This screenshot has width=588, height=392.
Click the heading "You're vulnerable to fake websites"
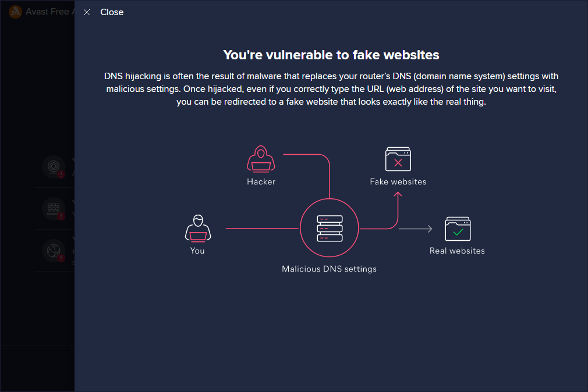coord(331,55)
